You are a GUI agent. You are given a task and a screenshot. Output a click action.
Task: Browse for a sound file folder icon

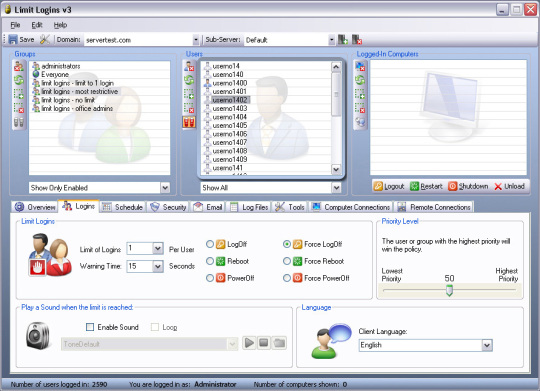pos(279,343)
